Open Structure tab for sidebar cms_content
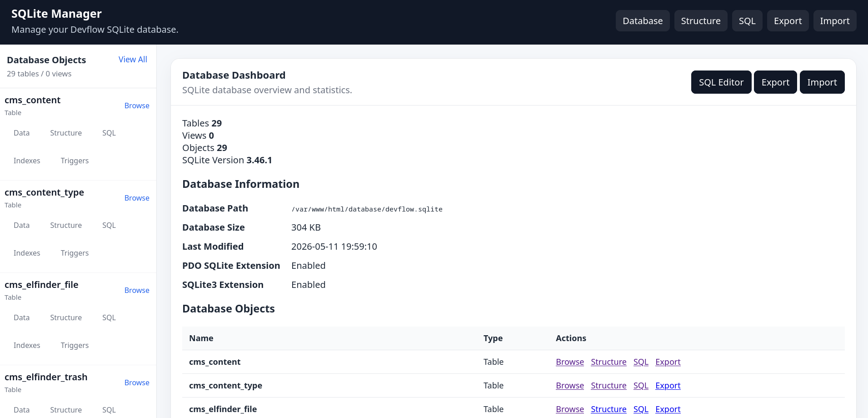This screenshot has height=418, width=868. [66, 133]
